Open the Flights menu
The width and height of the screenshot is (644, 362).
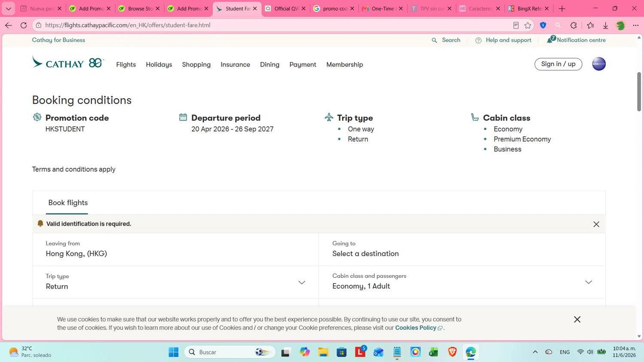click(126, 64)
